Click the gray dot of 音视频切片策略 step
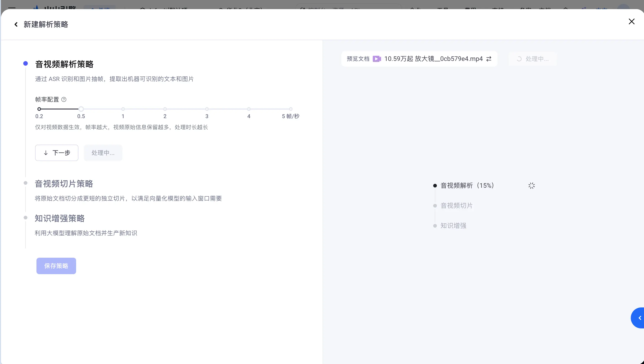The width and height of the screenshot is (644, 364). coord(26,183)
